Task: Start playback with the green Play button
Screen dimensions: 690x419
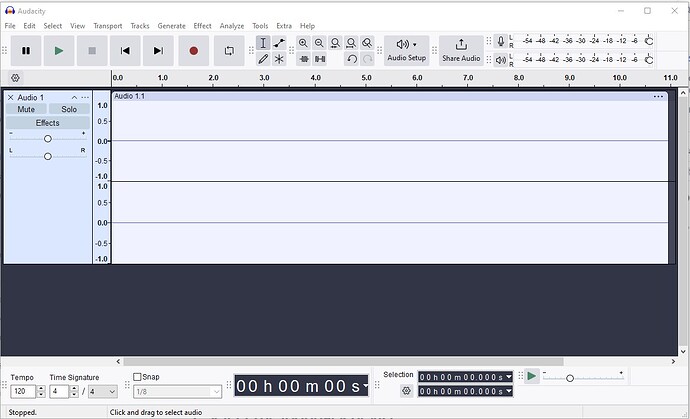Action: click(x=59, y=51)
